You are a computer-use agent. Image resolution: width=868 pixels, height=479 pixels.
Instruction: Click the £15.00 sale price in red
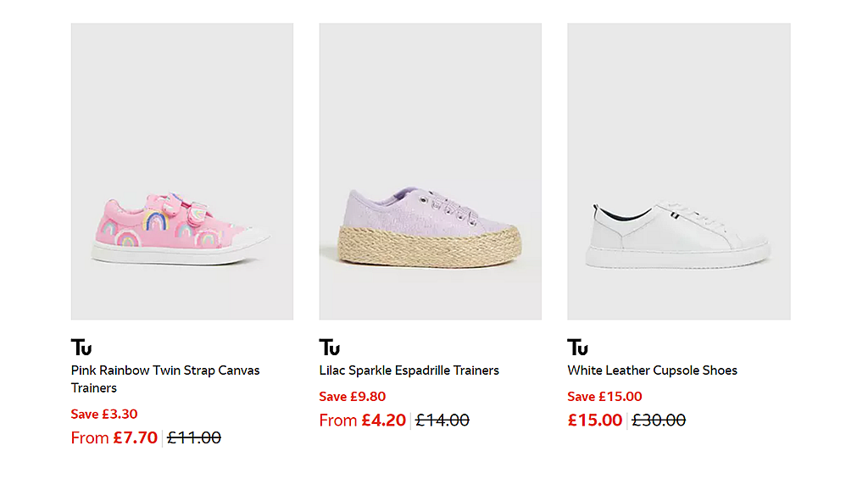pyautogui.click(x=595, y=421)
